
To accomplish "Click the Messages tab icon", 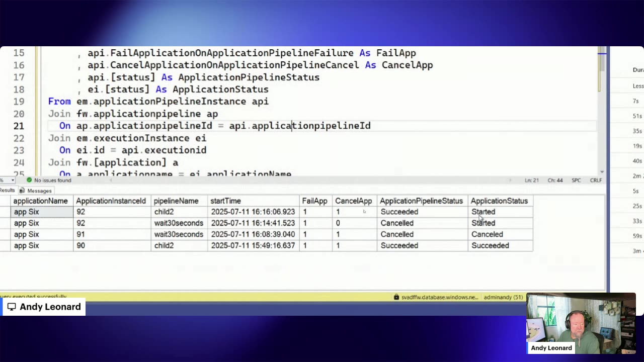I will point(22,191).
